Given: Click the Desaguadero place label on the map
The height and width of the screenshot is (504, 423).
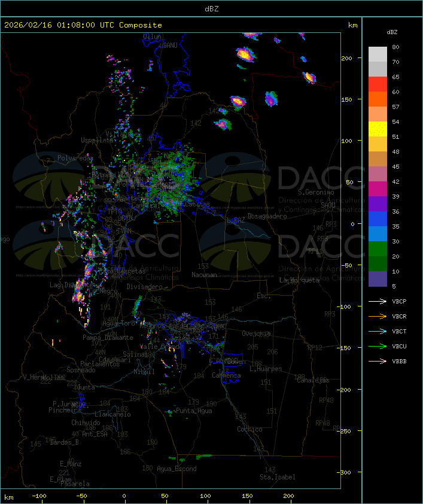Looking at the screenshot, I should (x=267, y=216).
